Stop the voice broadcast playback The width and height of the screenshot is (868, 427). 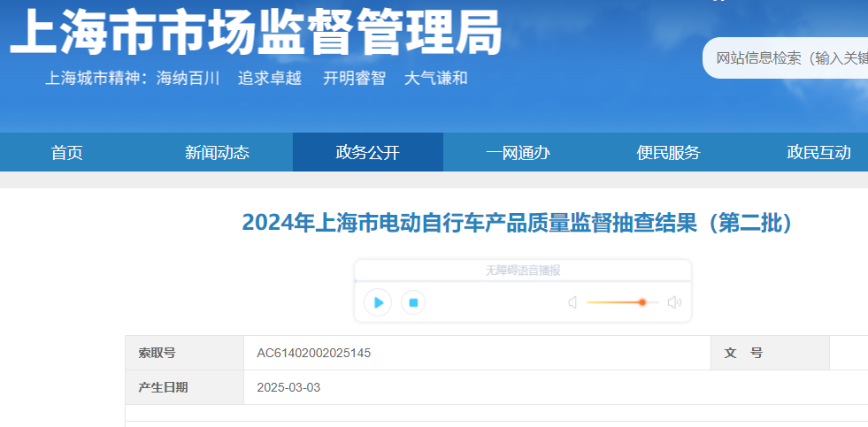[x=413, y=302]
